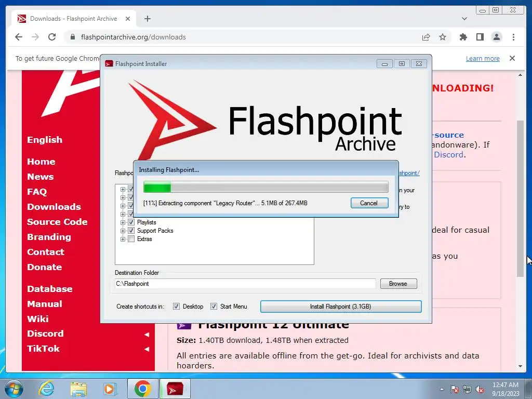Open the Chrome profile avatar
The image size is (532, 399).
tap(497, 37)
